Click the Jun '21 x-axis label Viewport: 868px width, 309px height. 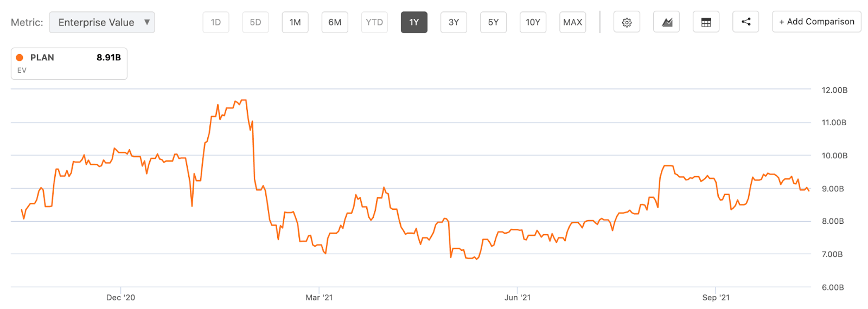pyautogui.click(x=518, y=298)
